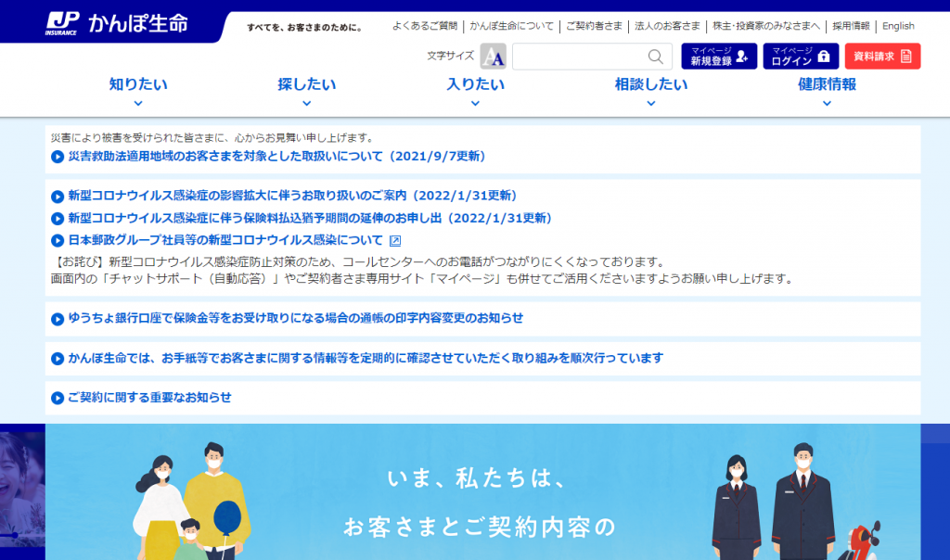
Task: Expand the 知りたい navigation dropdown
Action: pyautogui.click(x=137, y=83)
